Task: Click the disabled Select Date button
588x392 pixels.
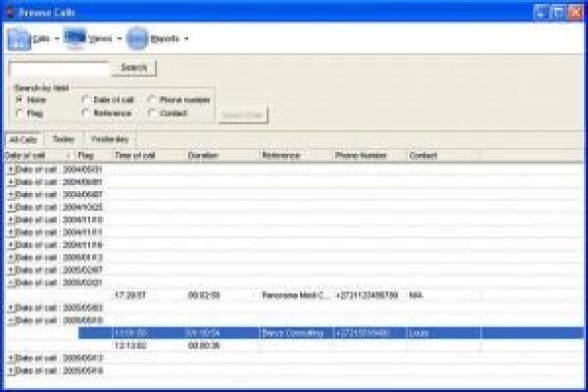Action: [x=243, y=116]
